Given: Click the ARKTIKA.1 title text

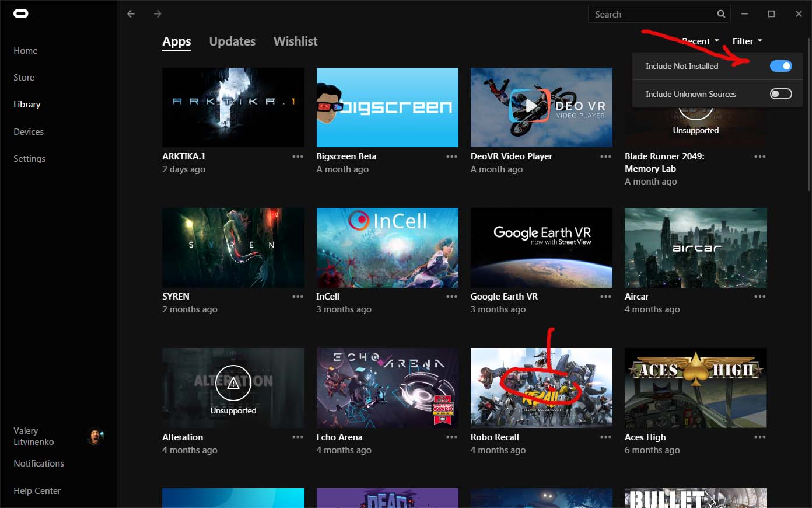Looking at the screenshot, I should [184, 156].
